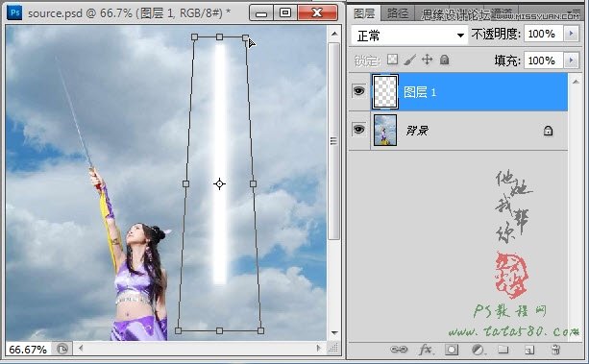Delete layer with trash icon
The width and height of the screenshot is (589, 364).
(x=555, y=350)
